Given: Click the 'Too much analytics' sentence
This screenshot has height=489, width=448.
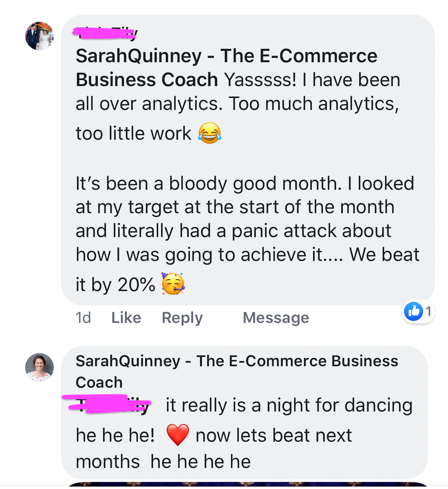Looking at the screenshot, I should pyautogui.click(x=313, y=104).
